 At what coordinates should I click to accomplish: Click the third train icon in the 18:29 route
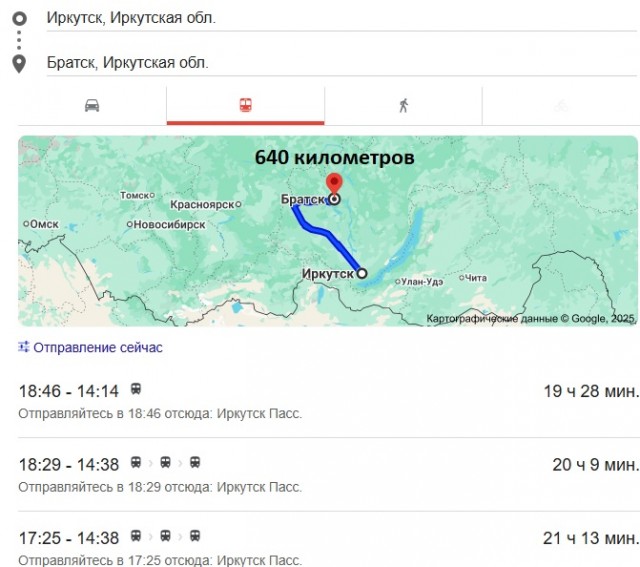[195, 462]
